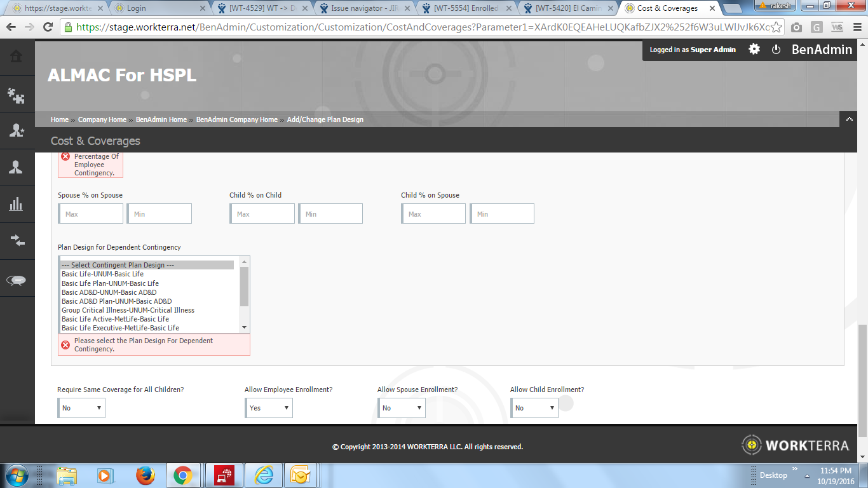Viewport: 868px width, 488px height.
Task: Switch to the Issue navigator browser tab
Action: pyautogui.click(x=363, y=8)
